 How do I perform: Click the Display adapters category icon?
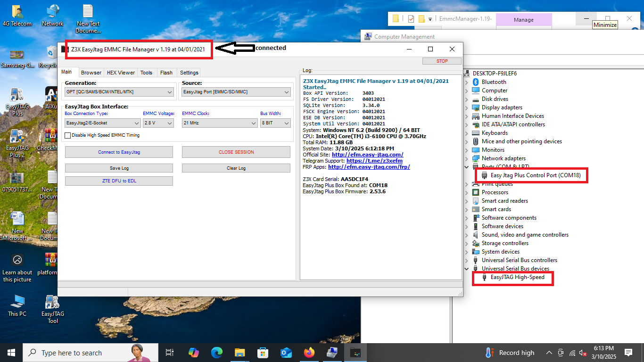[x=476, y=107]
